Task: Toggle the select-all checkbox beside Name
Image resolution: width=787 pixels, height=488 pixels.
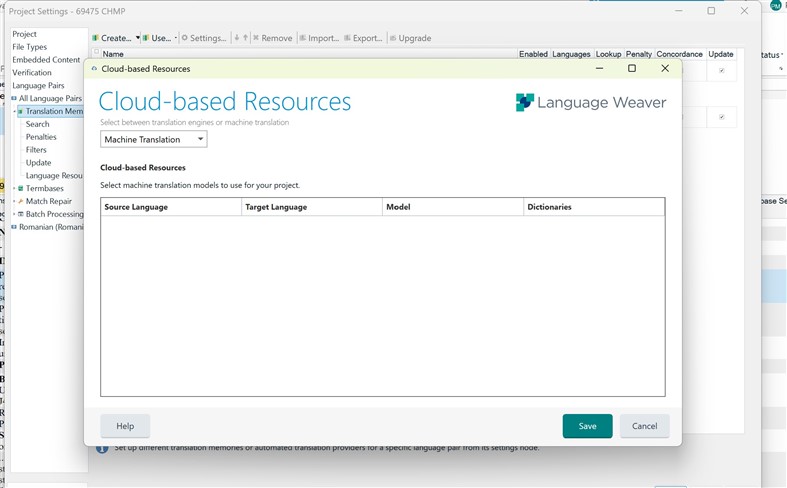Action: 96,52
